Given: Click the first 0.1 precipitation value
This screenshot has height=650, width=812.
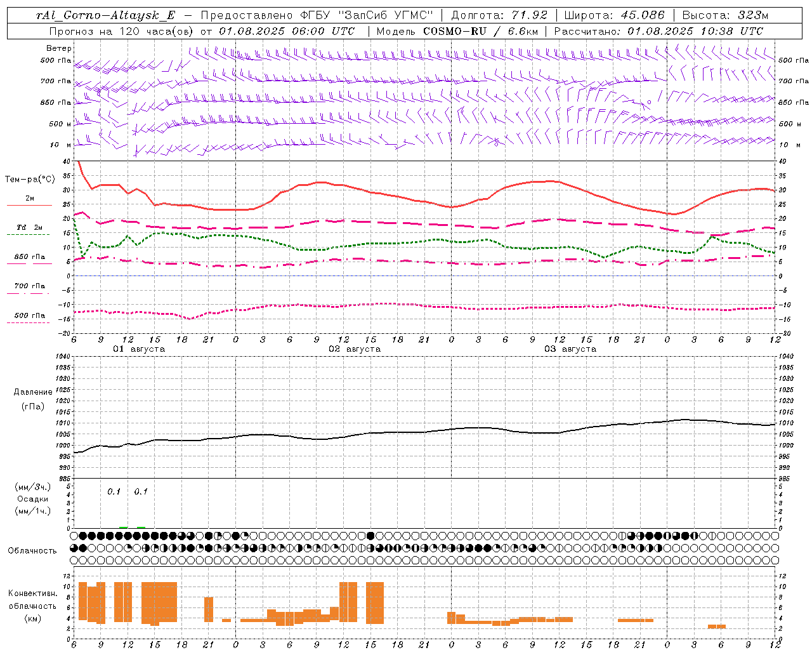Looking at the screenshot, I should point(114,491).
